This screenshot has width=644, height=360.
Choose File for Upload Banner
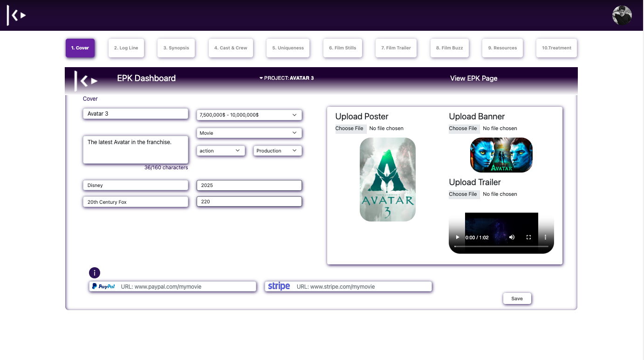coord(463,128)
